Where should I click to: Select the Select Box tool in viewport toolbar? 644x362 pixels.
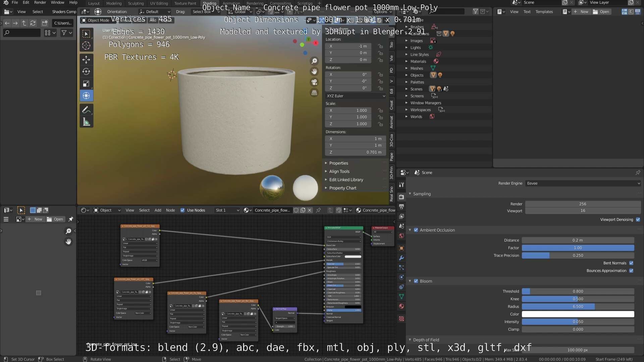pos(86,34)
